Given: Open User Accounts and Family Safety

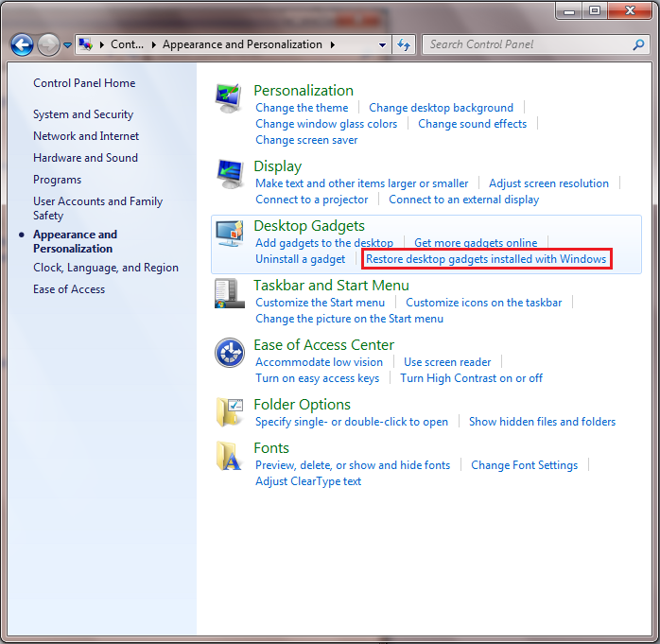Looking at the screenshot, I should 97,208.
